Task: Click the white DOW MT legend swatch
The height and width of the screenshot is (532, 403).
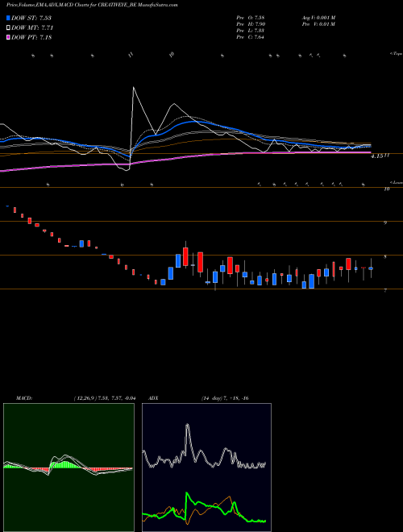Action: tap(9, 28)
